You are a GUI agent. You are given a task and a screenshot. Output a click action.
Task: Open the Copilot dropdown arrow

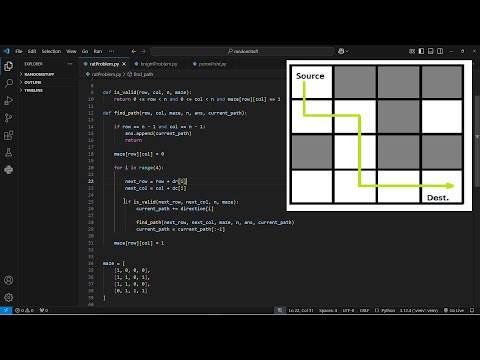[x=347, y=51]
